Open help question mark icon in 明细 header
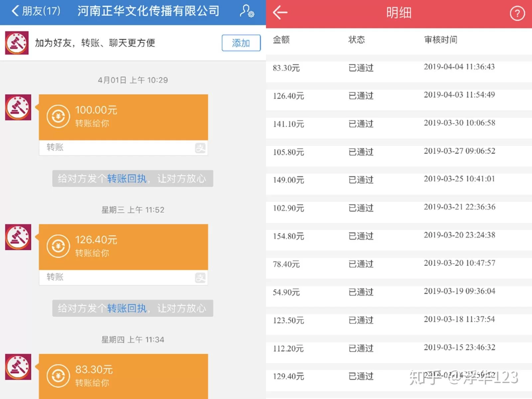The height and width of the screenshot is (399, 532). [517, 14]
